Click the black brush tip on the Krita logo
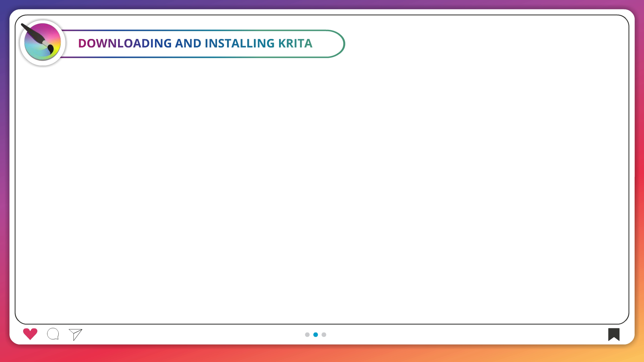644x362 pixels. pyautogui.click(x=51, y=49)
